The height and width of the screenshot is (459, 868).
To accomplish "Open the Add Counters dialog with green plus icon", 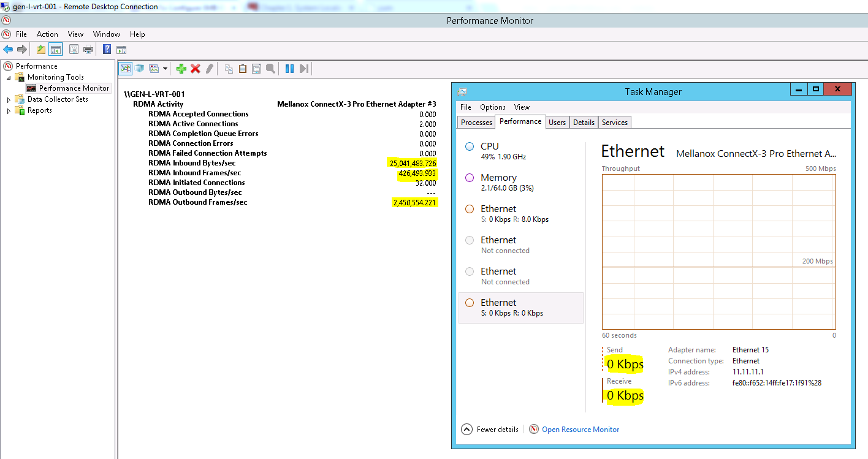I will tap(181, 68).
